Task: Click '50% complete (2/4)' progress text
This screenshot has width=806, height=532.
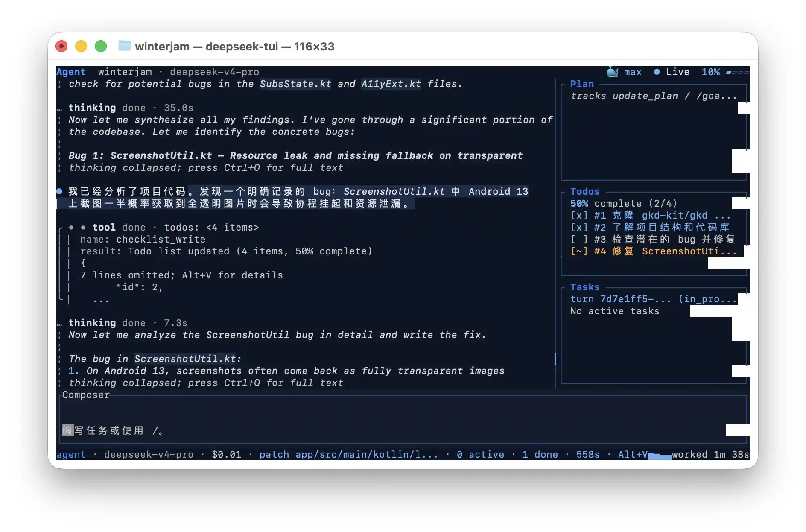Action: [x=624, y=203]
